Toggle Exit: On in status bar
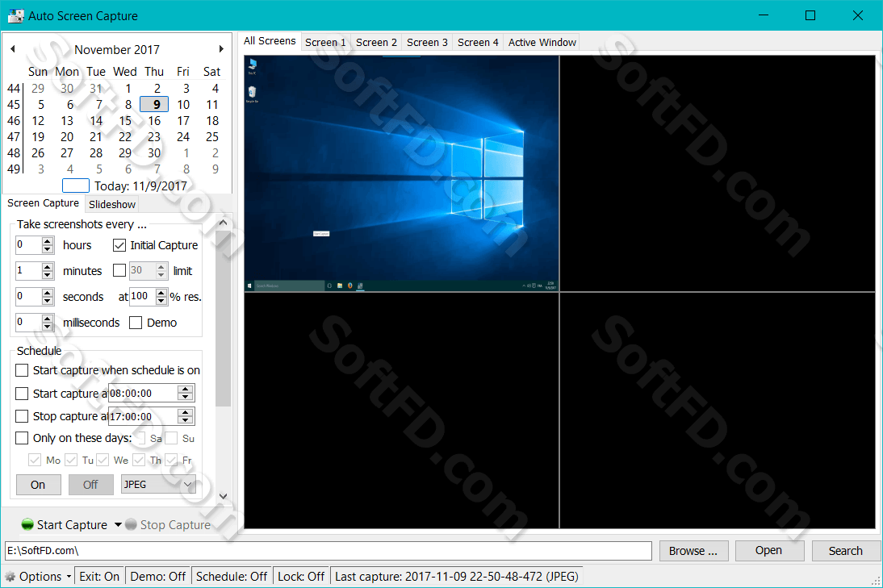The image size is (883, 588). coord(99,577)
